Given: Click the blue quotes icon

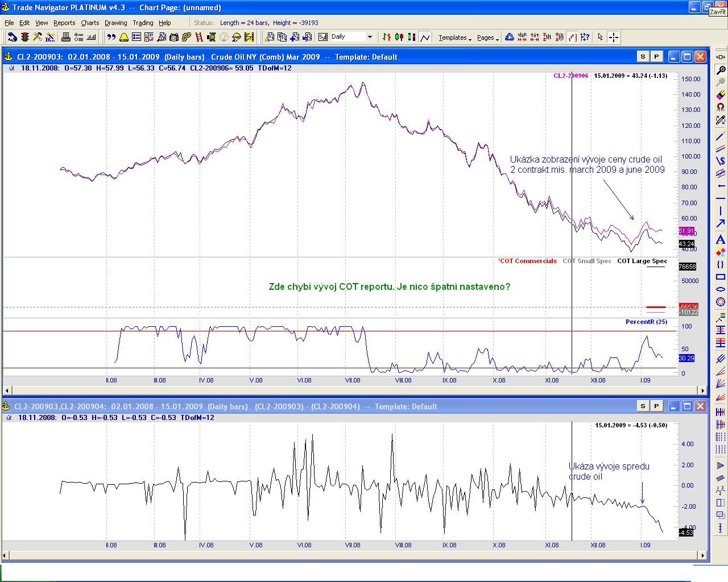Looking at the screenshot, I should 111,37.
